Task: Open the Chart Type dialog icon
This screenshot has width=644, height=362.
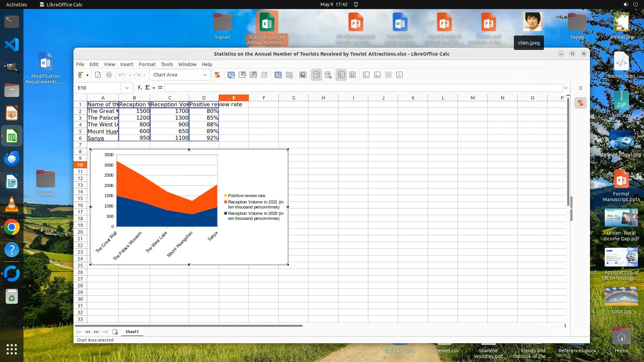Action: [x=231, y=75]
